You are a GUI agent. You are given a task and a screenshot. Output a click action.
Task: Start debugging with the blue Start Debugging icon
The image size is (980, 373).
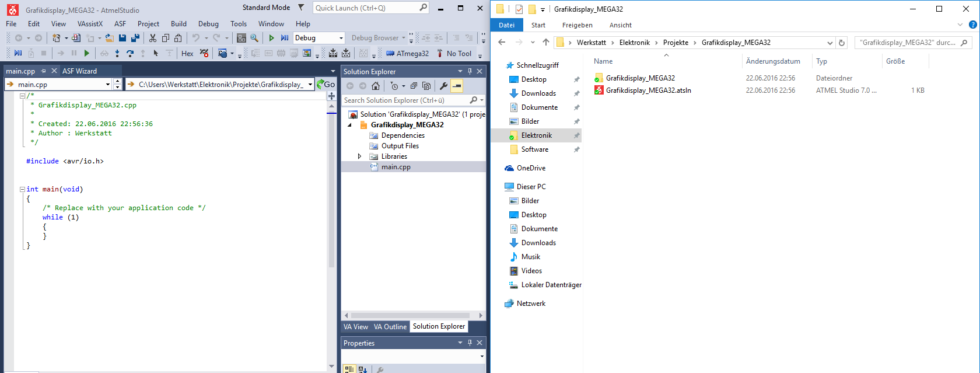tap(284, 38)
